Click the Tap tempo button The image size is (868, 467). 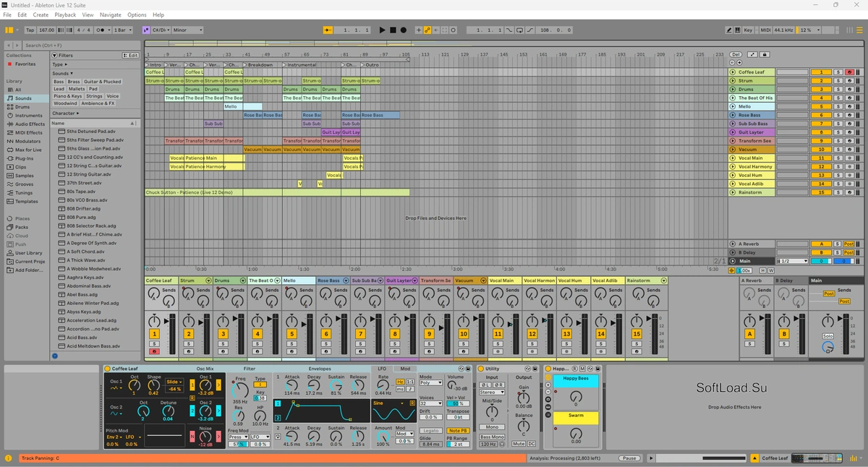30,30
